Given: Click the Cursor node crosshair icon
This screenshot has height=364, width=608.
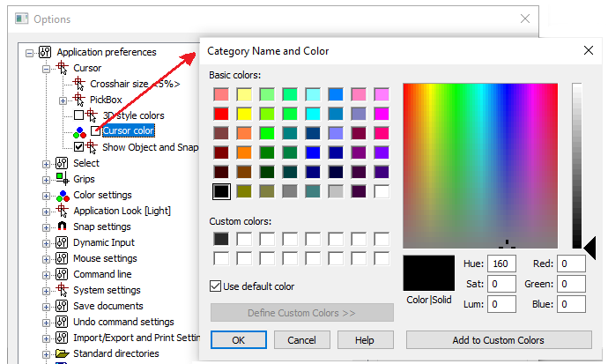Looking at the screenshot, I should [x=63, y=68].
